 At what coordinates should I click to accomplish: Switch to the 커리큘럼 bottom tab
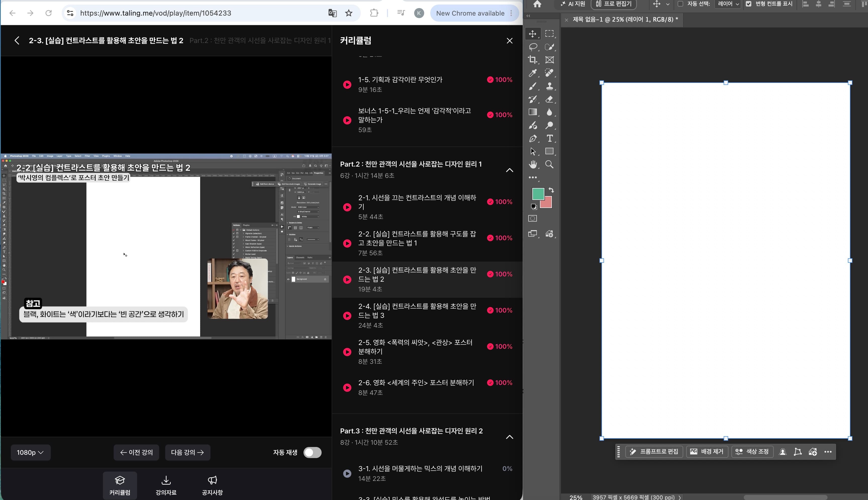pos(120,485)
